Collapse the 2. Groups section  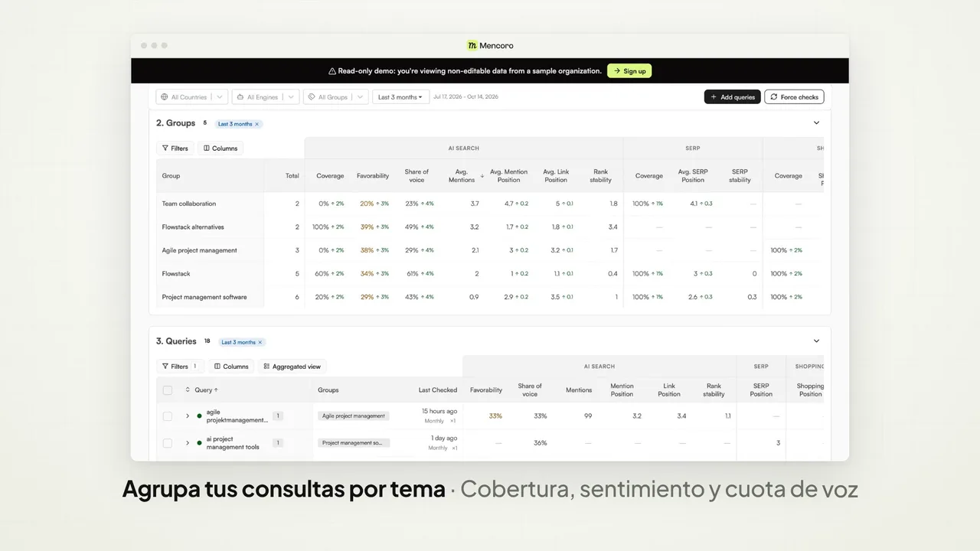(x=816, y=123)
